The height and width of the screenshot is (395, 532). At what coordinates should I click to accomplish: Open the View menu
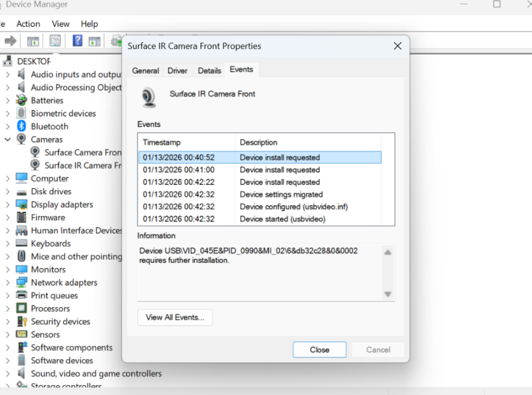(61, 24)
